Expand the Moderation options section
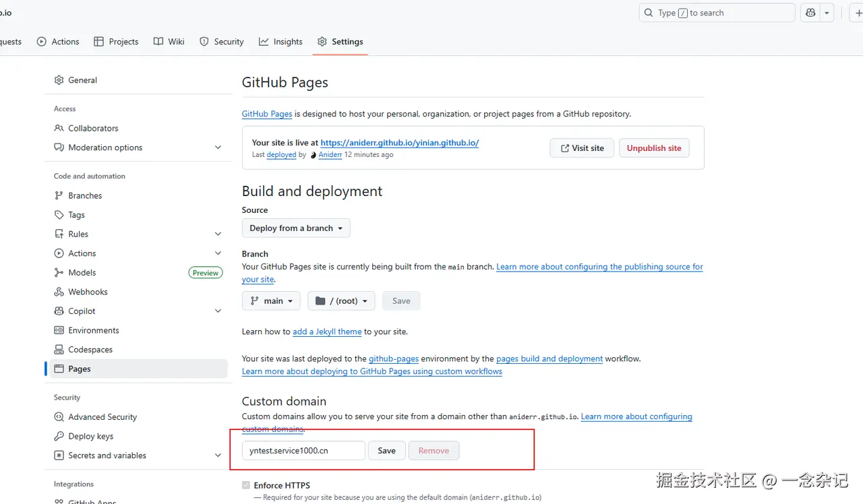The width and height of the screenshot is (863, 504). click(218, 148)
